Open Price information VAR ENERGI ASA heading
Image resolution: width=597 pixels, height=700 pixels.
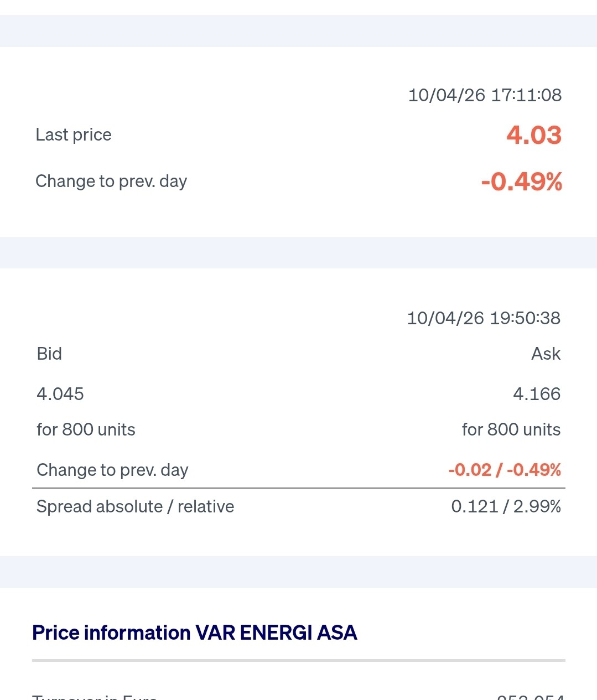click(195, 632)
